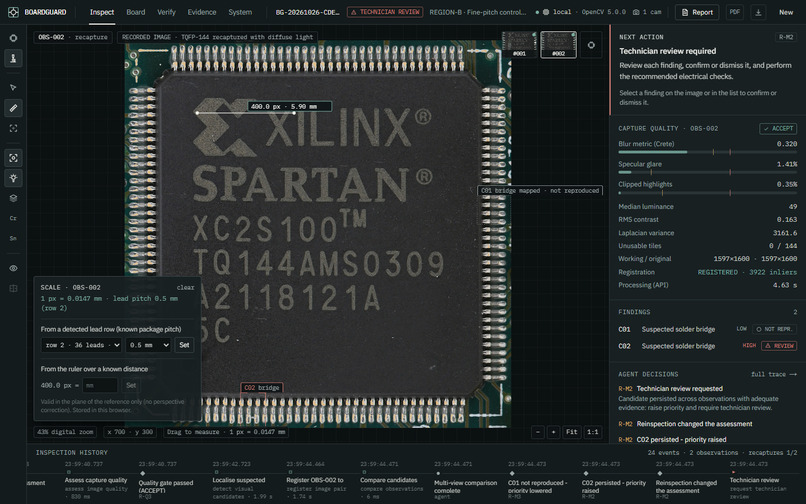Choose the pointer cursor tool
The height and width of the screenshot is (504, 806).
pos(13,88)
